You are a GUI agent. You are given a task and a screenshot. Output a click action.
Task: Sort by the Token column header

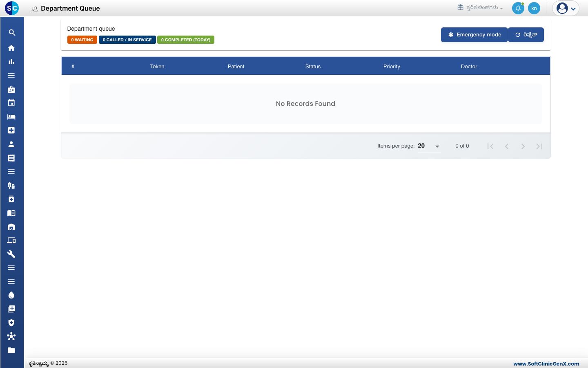tap(157, 66)
